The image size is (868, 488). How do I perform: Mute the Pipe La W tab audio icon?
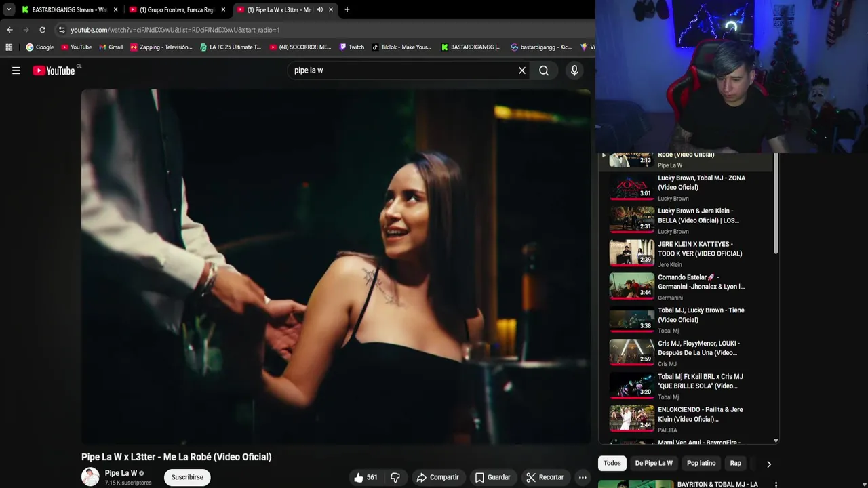click(320, 9)
